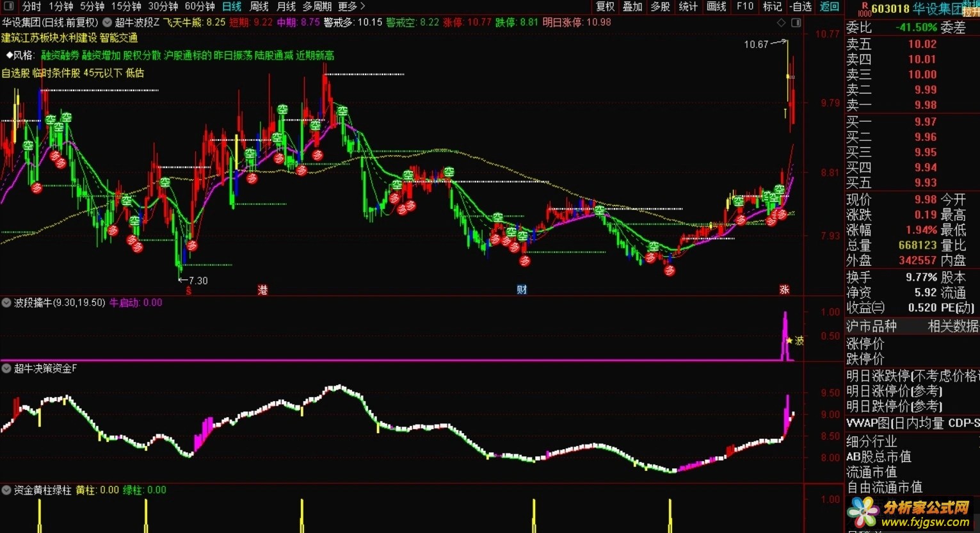Click the 总量 value 668123
This screenshot has width=980, height=533.
(917, 245)
